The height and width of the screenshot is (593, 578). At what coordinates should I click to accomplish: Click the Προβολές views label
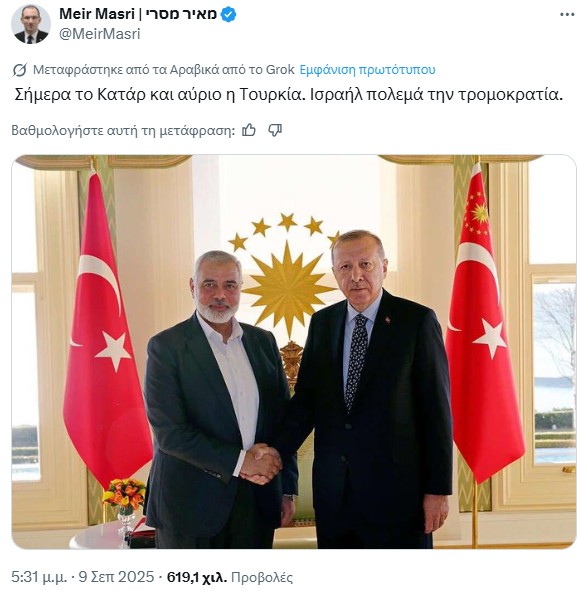point(262,577)
